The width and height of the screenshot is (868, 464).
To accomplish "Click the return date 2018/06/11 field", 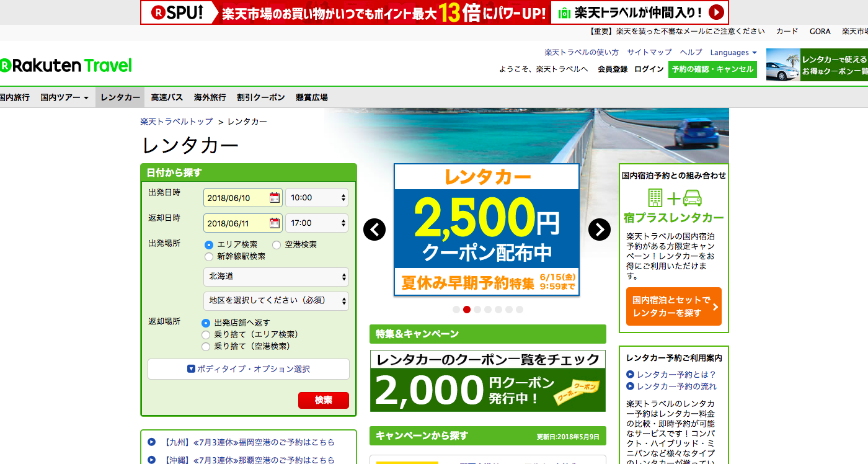I will click(243, 223).
